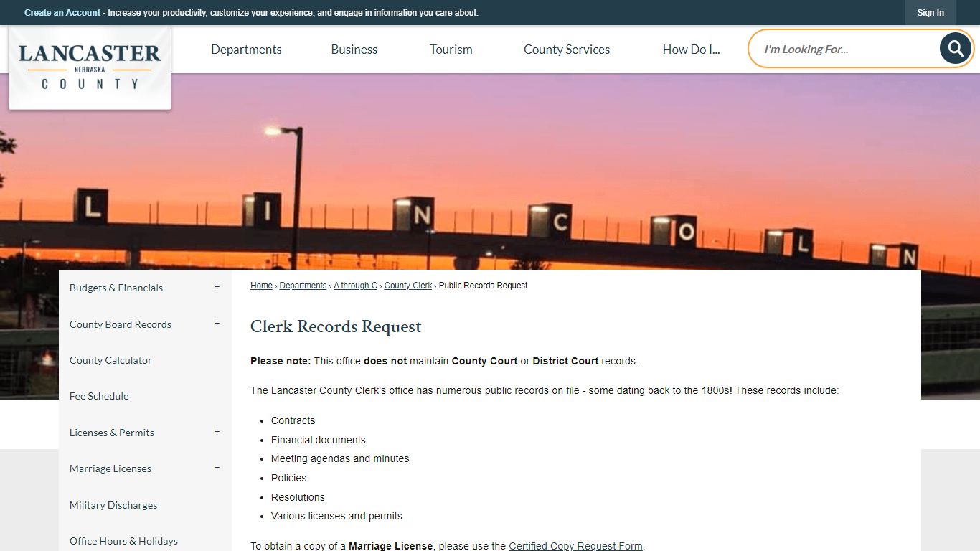Viewport: 980px width, 551px height.
Task: Expand Budgets & Financials submenu plus
Action: coord(217,287)
